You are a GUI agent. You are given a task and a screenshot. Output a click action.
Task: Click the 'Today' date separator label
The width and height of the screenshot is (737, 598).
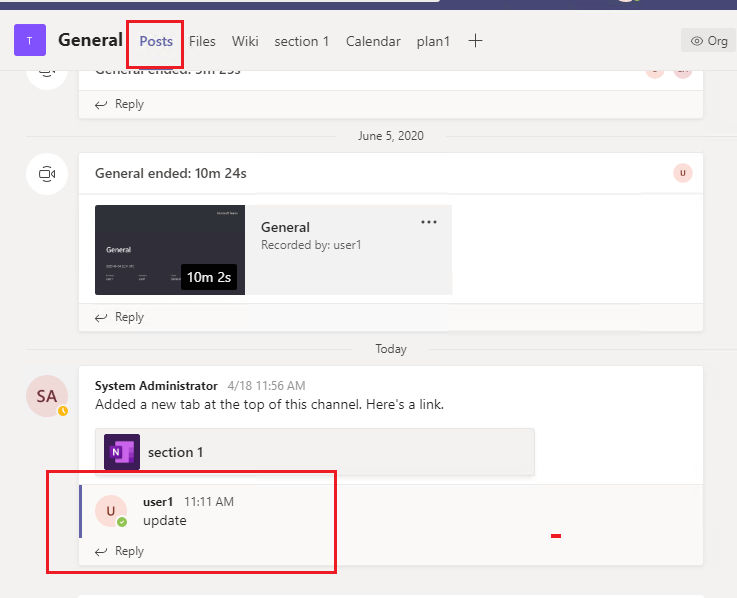pyautogui.click(x=391, y=349)
